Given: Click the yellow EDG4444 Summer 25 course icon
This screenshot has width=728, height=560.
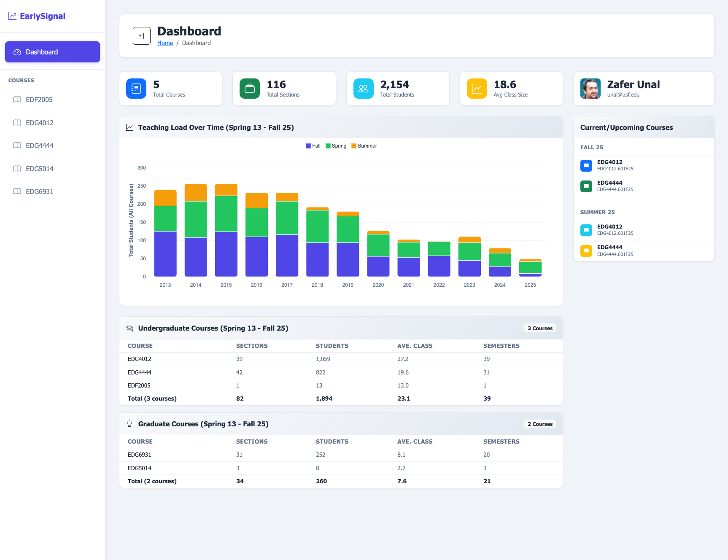Looking at the screenshot, I should click(x=586, y=251).
